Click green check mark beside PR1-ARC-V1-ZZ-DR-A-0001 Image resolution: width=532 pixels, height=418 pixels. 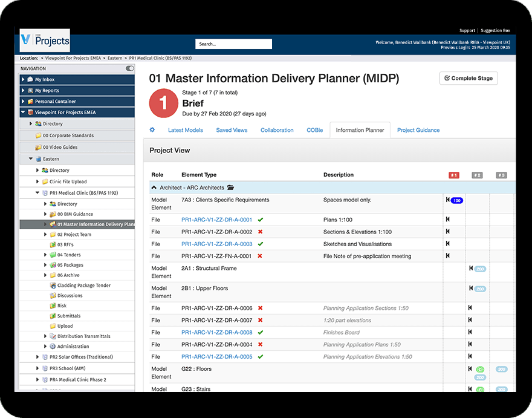(x=260, y=220)
